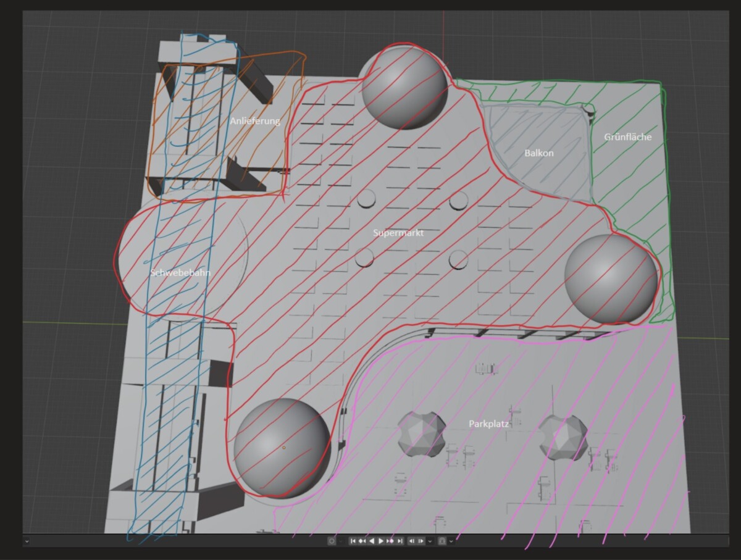Toggle the magnet-shaped snapping icon
Viewport: 741px width, 560px height.
(442, 541)
